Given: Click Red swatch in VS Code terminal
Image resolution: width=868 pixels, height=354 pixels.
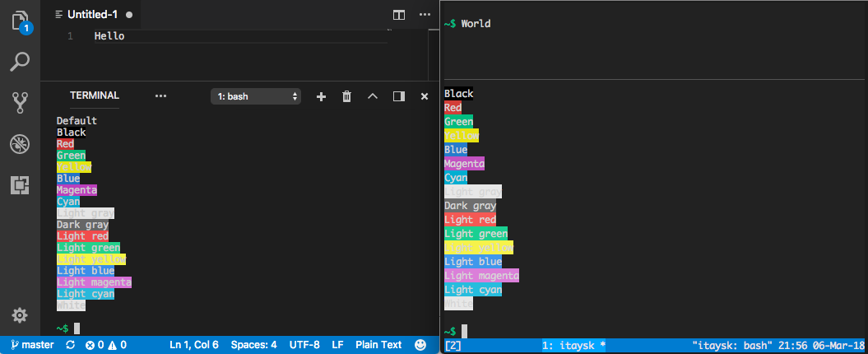Looking at the screenshot, I should tap(65, 144).
